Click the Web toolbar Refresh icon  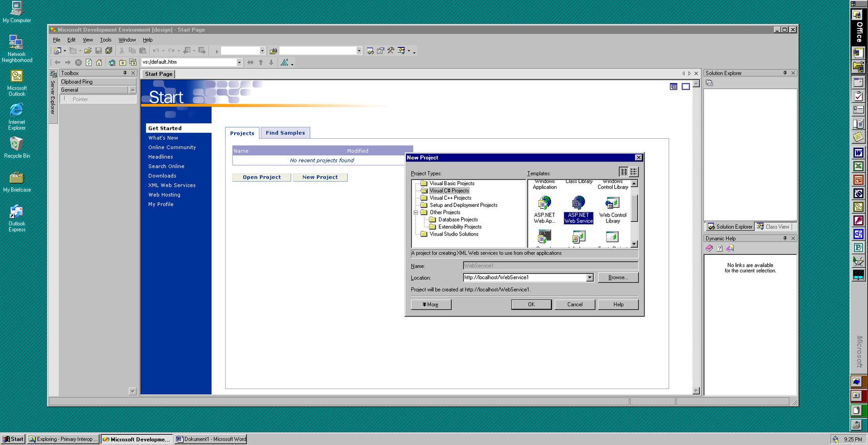coord(89,63)
